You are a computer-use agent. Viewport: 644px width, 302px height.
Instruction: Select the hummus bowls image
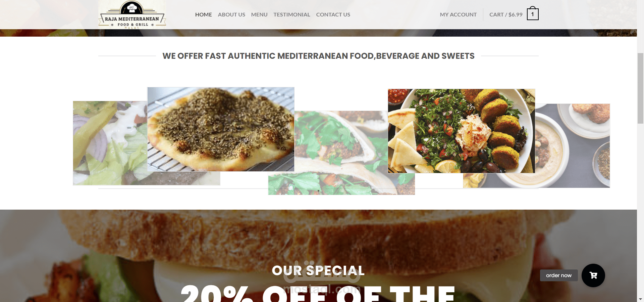point(573,145)
